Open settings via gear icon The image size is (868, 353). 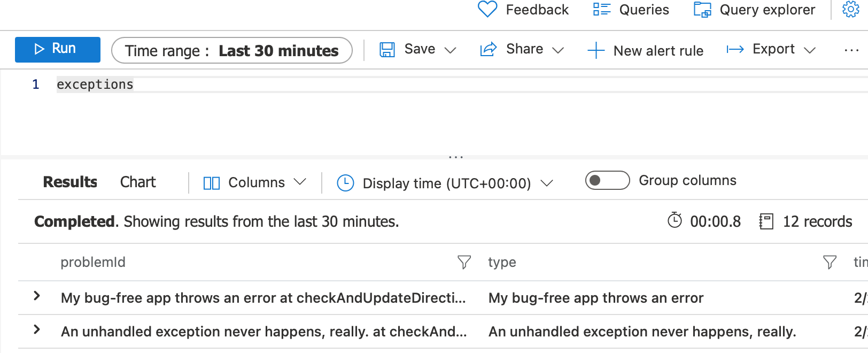[x=851, y=9]
